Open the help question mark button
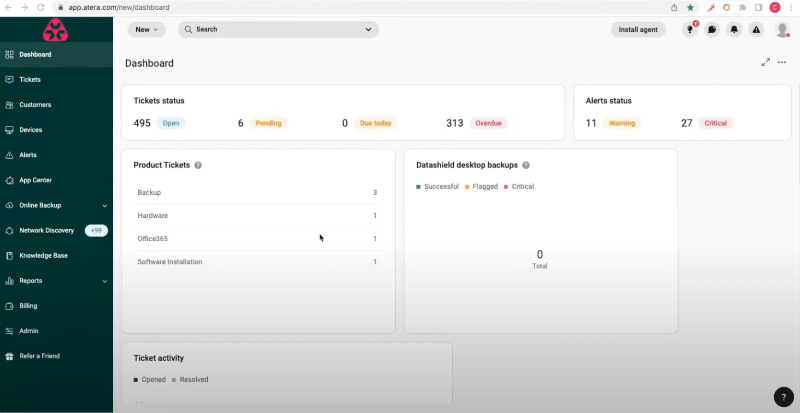 784,397
